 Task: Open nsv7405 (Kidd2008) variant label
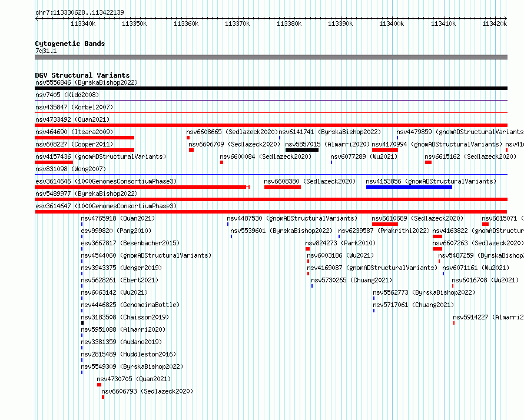pyautogui.click(x=67, y=95)
